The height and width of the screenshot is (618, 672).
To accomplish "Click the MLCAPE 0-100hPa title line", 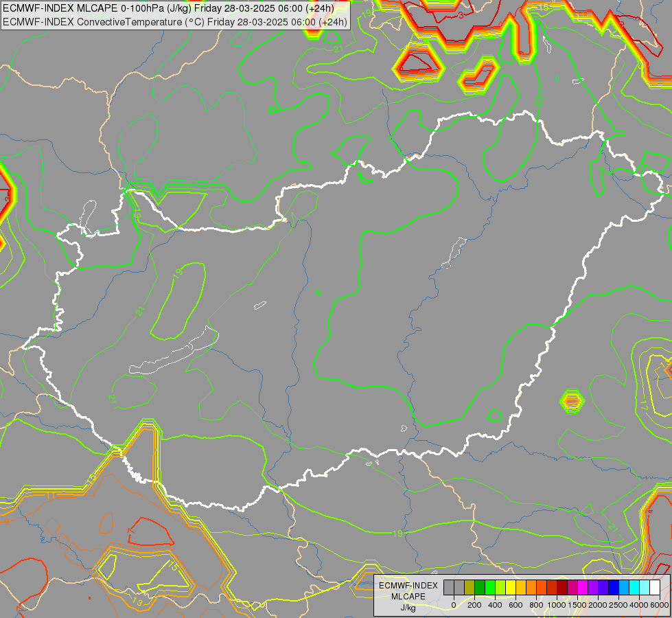I will click(168, 8).
